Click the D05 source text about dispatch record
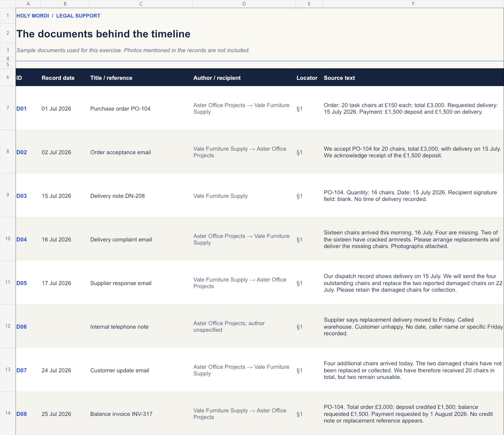Screen dimensions: 504x435 (413, 282)
